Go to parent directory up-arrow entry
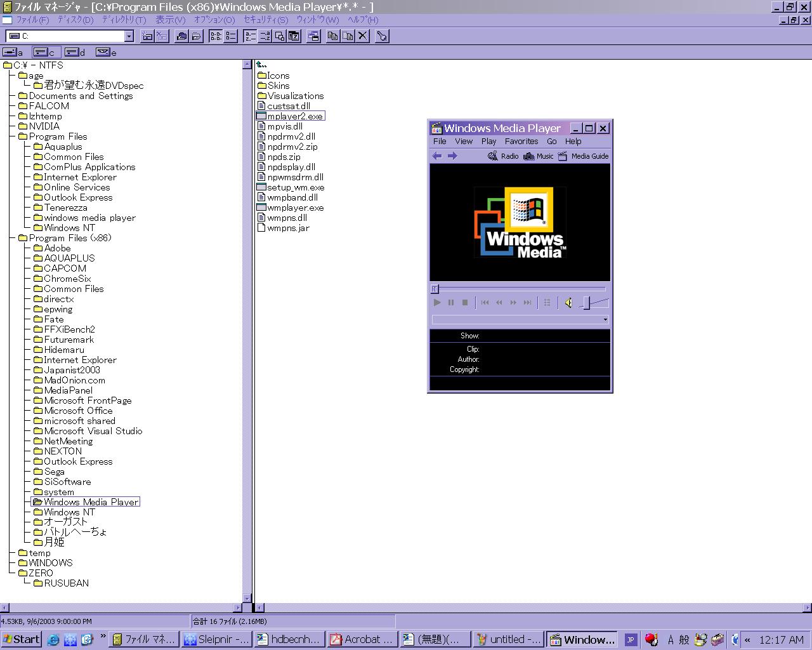The height and width of the screenshot is (650, 812). tap(261, 65)
